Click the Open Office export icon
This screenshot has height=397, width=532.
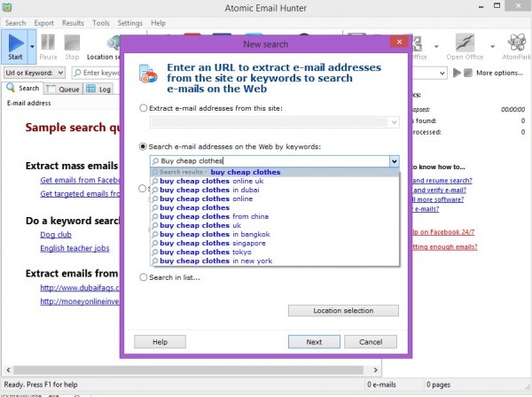[465, 43]
